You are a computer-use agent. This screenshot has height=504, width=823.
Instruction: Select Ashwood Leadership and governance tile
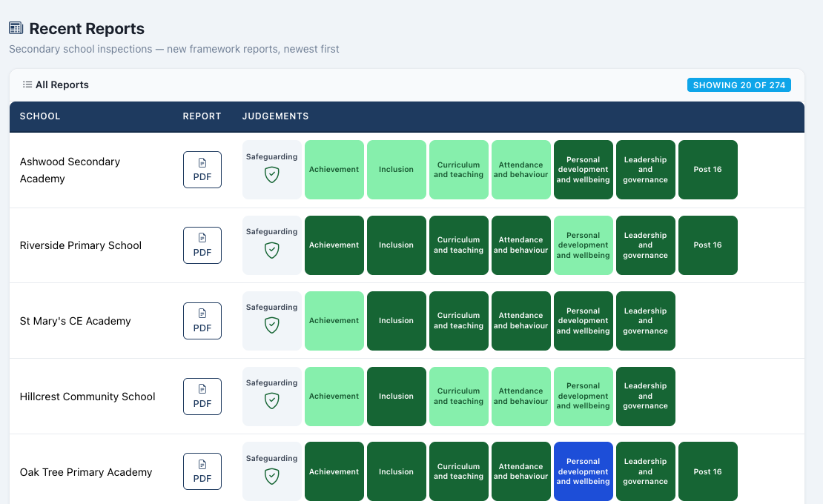click(x=646, y=170)
